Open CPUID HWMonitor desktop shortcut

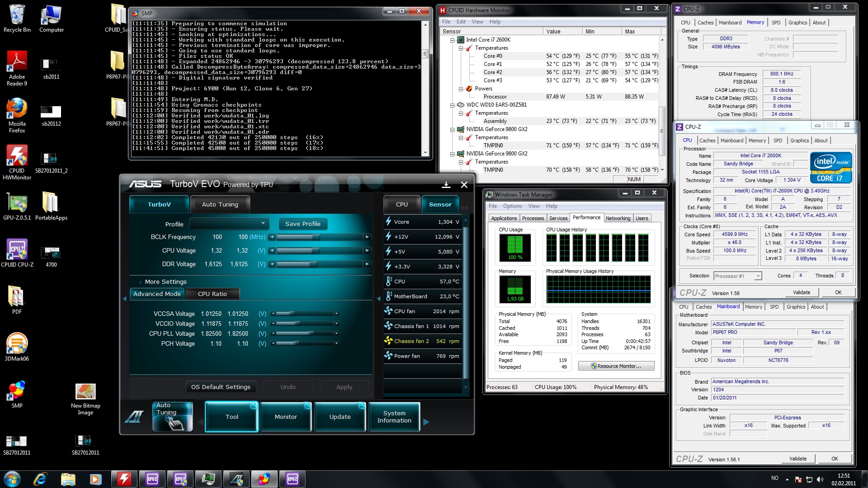coord(17,162)
